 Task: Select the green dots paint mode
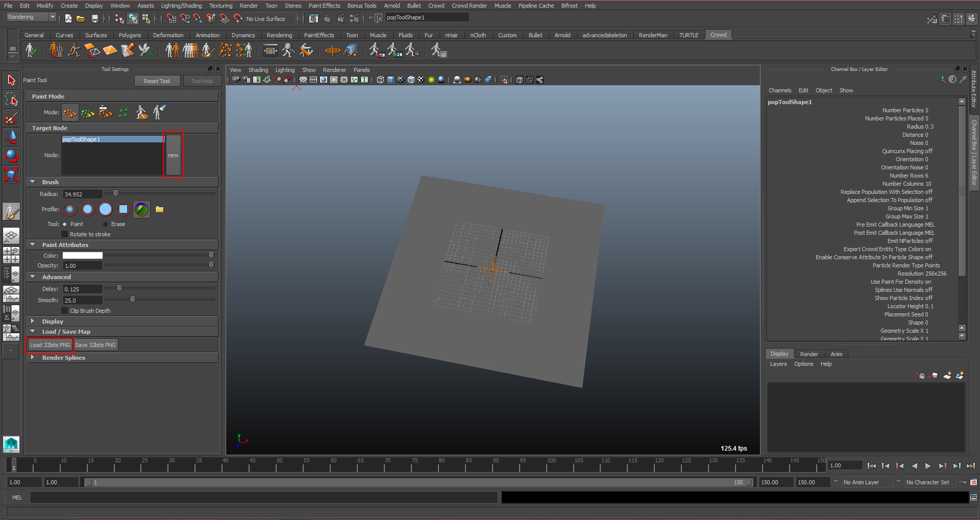[x=88, y=112]
